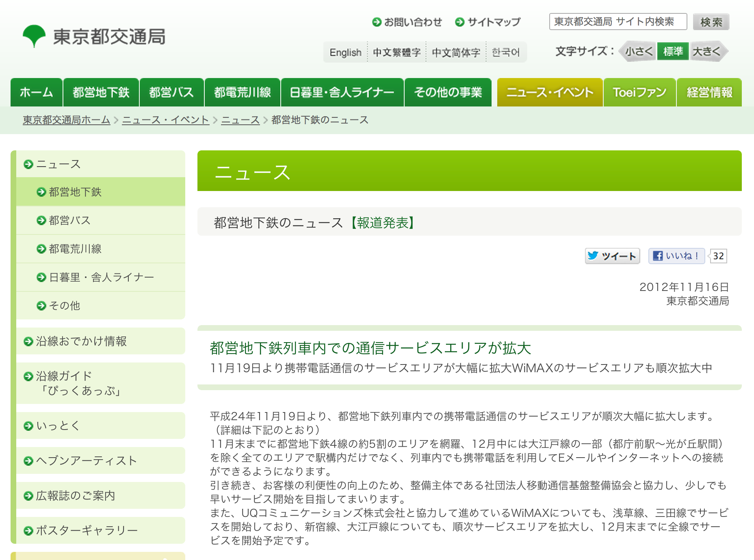754x560 pixels.
Task: Select sidebar item 都営バス
Action: click(x=101, y=220)
